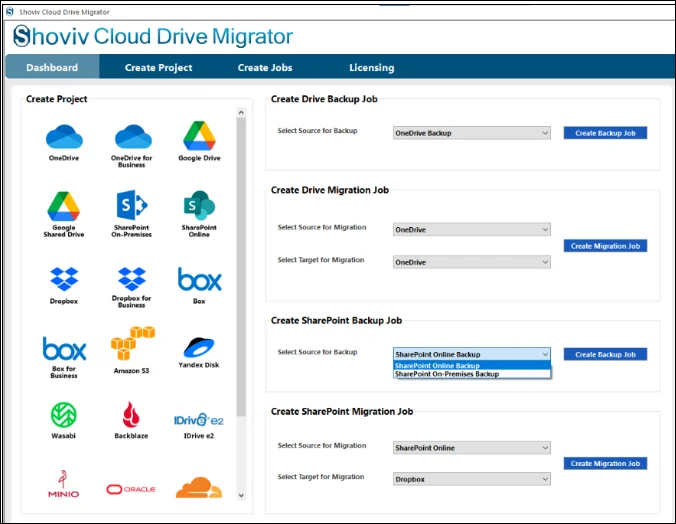
Task: Open Drive Migration target dropdown
Action: (x=472, y=262)
